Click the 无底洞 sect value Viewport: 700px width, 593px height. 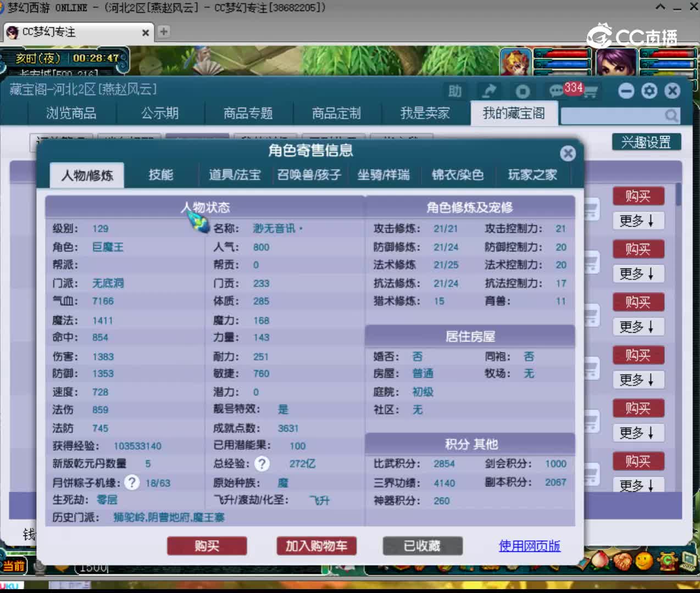[108, 283]
